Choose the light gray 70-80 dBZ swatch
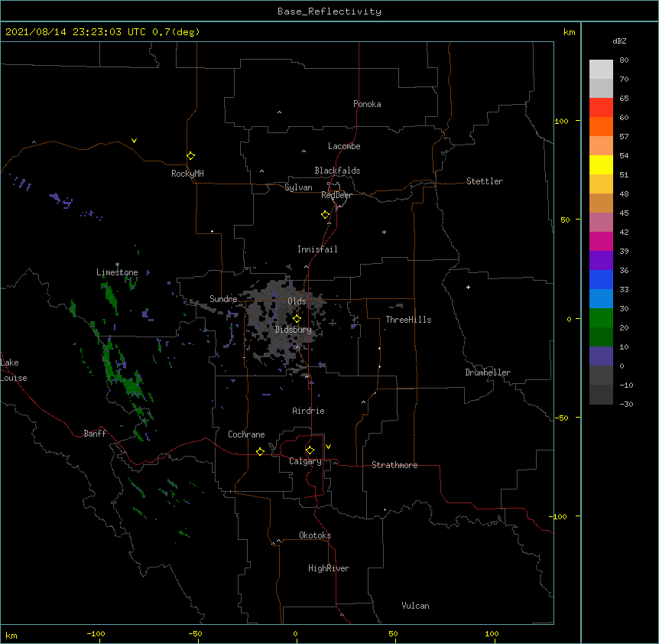Viewport: 659px width, 644px height. pyautogui.click(x=601, y=69)
